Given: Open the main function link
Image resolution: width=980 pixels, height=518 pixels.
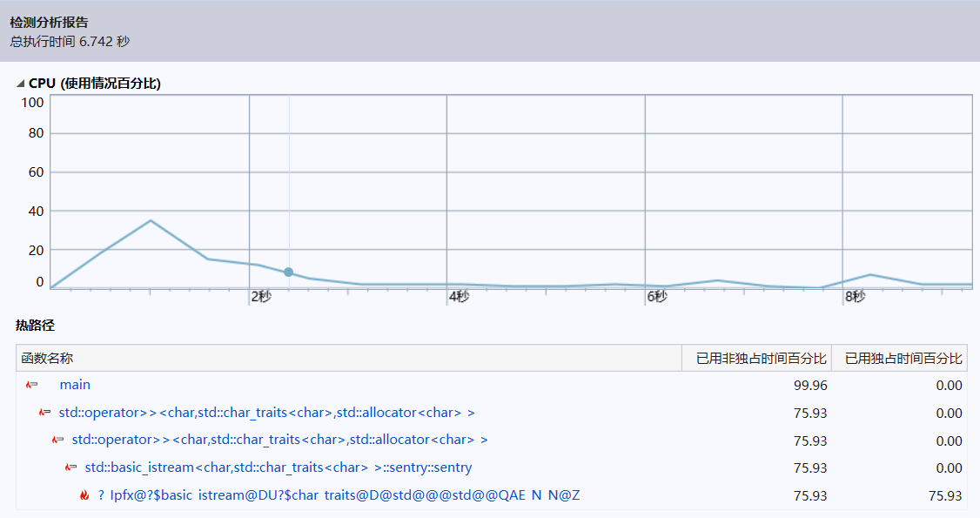Looking at the screenshot, I should (75, 385).
